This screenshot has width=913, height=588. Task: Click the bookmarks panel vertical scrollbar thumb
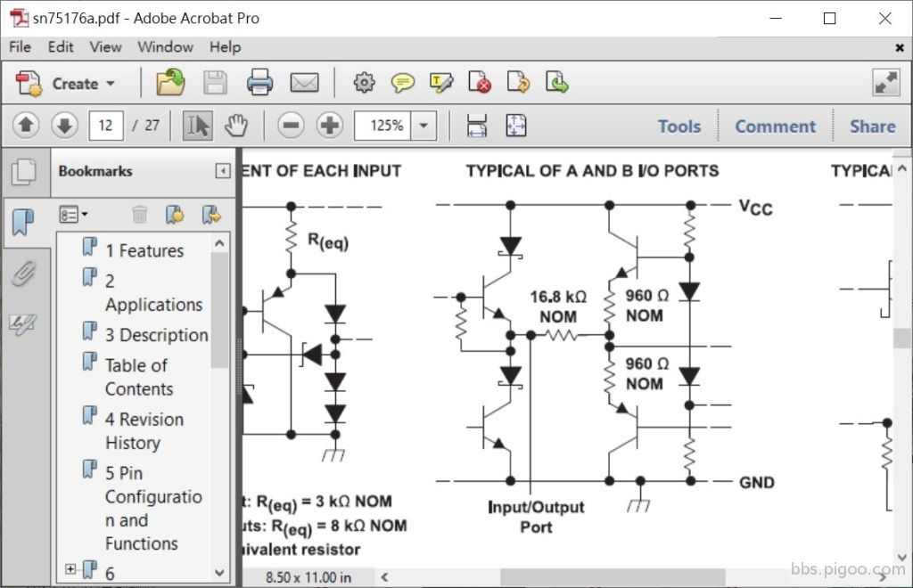coord(219,310)
